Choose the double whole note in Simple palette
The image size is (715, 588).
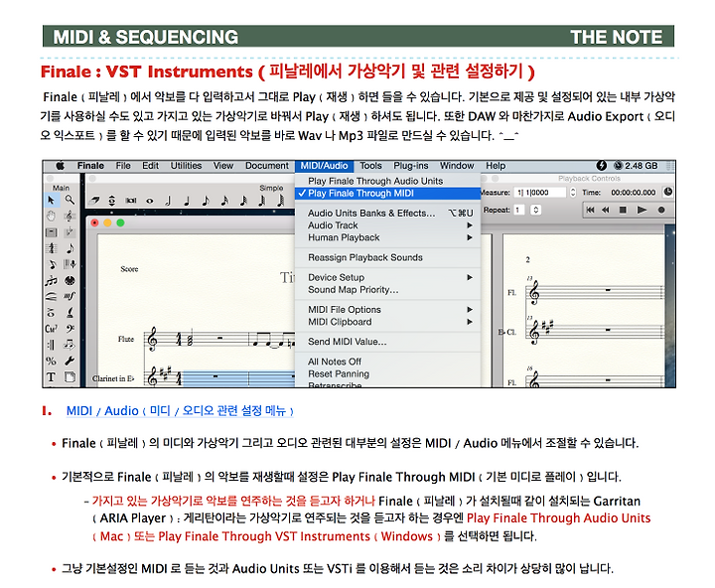(x=131, y=201)
